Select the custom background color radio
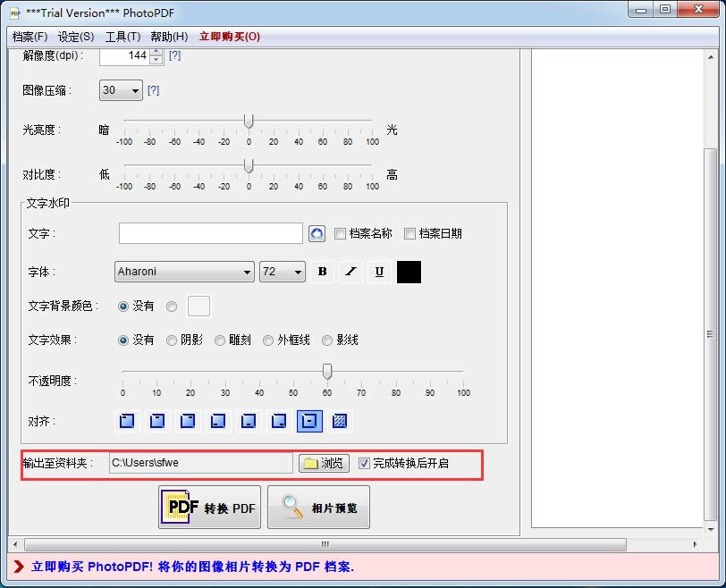The image size is (726, 588). [x=172, y=307]
